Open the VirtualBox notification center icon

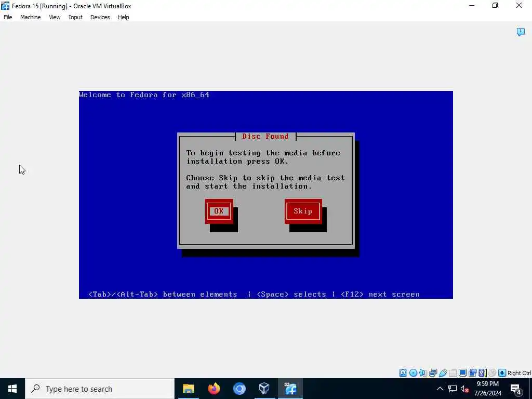coord(521,32)
